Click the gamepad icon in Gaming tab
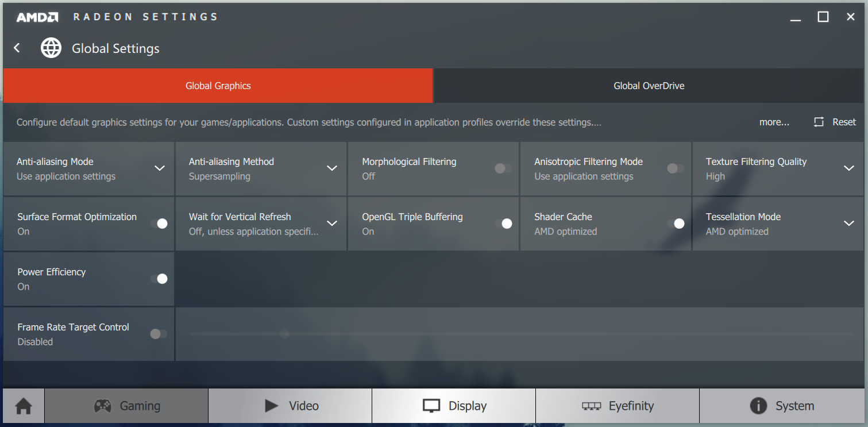Screen dimensions: 868x427 (103, 406)
